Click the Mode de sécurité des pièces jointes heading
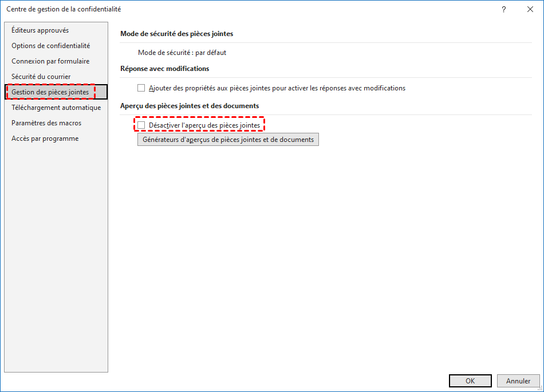 [176, 34]
